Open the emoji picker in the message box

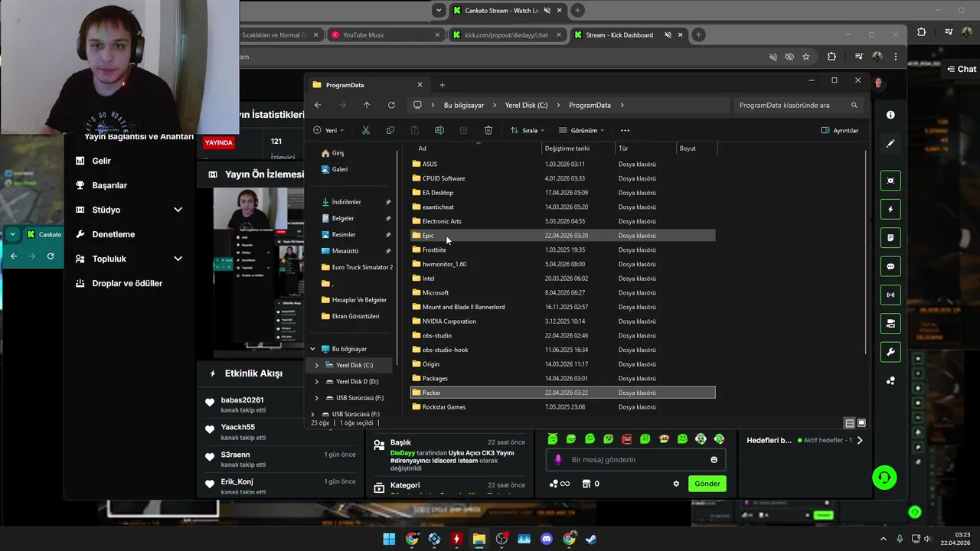coord(714,460)
